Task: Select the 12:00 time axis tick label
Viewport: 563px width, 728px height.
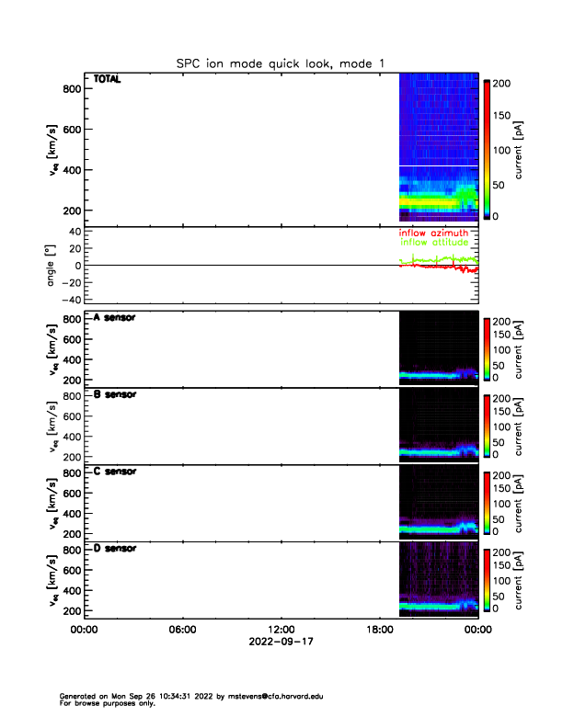Action: (281, 630)
